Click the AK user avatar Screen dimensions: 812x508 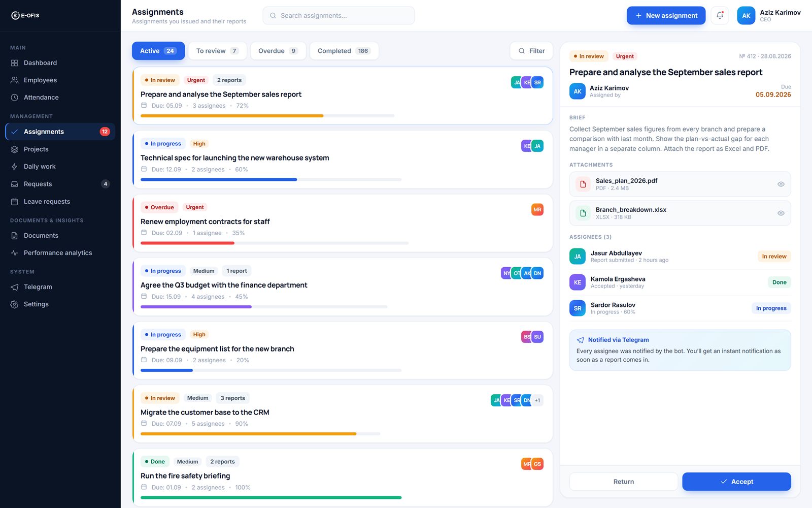point(746,16)
